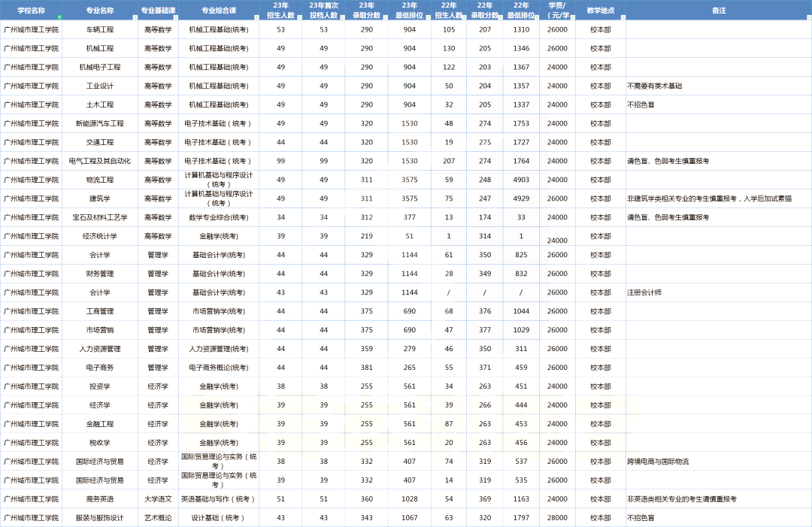Click the 物流工程 major cell
Screen dimensions: 812x527
click(x=100, y=180)
